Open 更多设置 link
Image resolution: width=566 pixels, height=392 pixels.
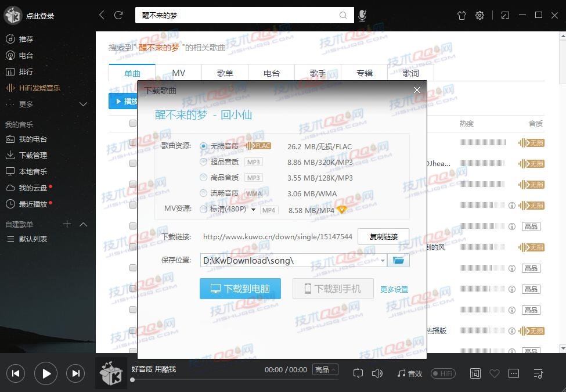click(394, 289)
